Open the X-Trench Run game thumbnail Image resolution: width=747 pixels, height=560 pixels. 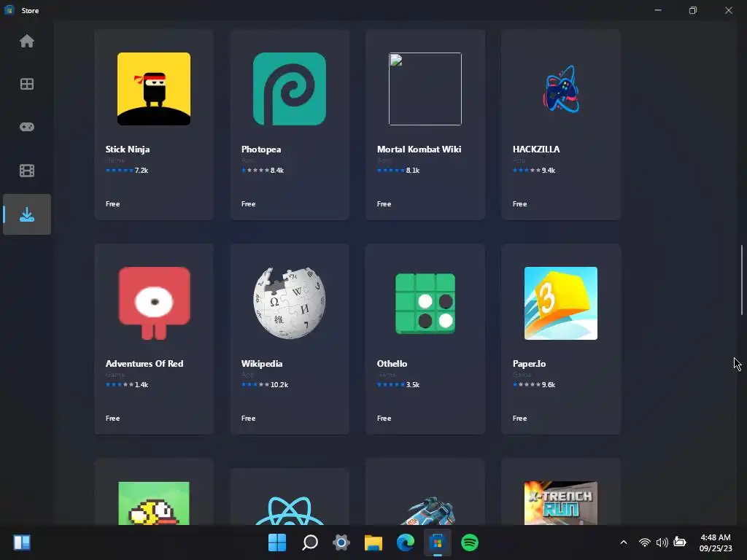pos(561,503)
